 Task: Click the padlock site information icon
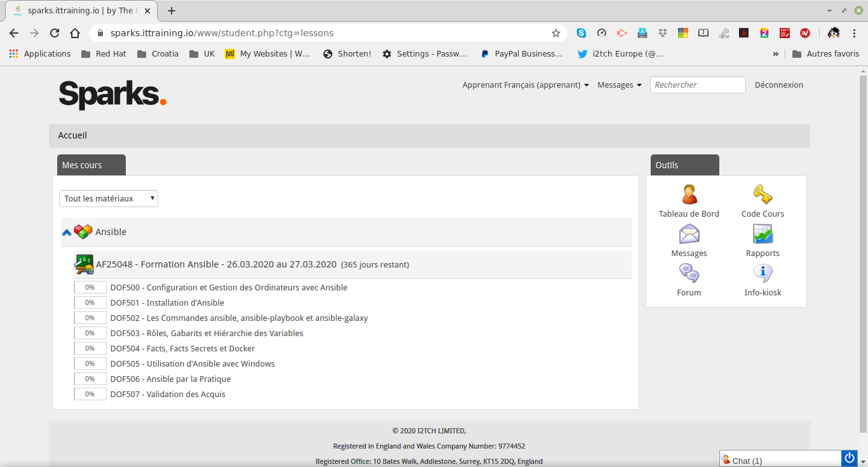click(100, 33)
